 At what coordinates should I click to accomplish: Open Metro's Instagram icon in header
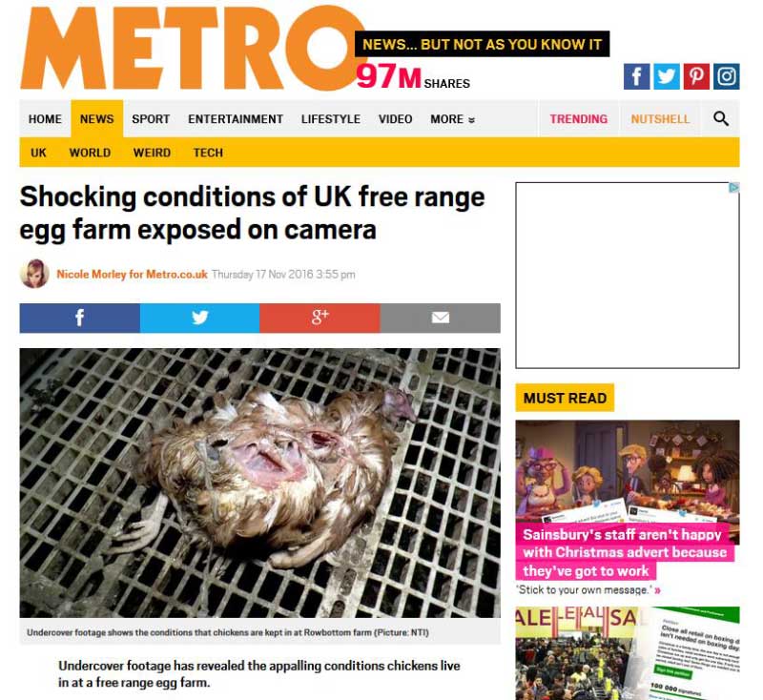[727, 76]
